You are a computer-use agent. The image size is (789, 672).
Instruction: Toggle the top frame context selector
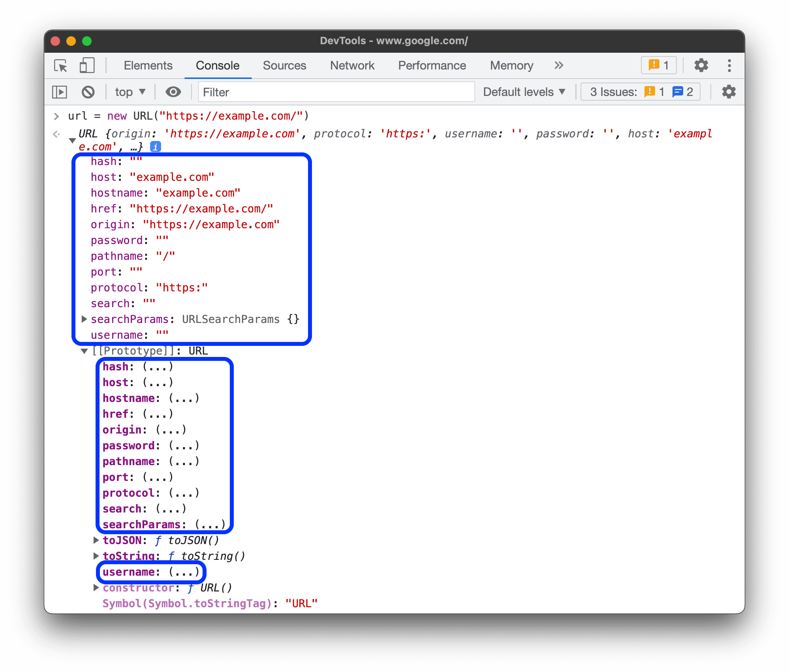click(x=129, y=92)
